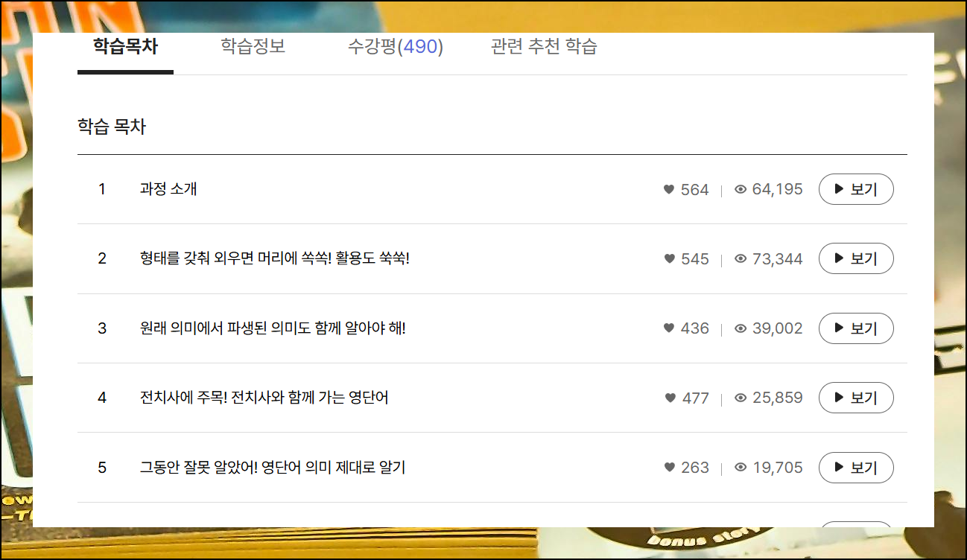Image resolution: width=967 pixels, height=560 pixels.
Task: Click view count 64,195
Action: 777,189
